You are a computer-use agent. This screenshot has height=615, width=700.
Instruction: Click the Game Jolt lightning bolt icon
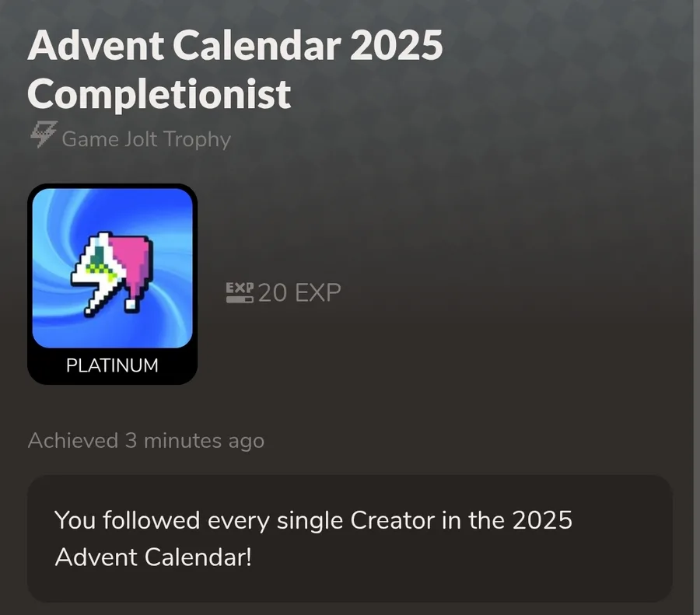(42, 138)
